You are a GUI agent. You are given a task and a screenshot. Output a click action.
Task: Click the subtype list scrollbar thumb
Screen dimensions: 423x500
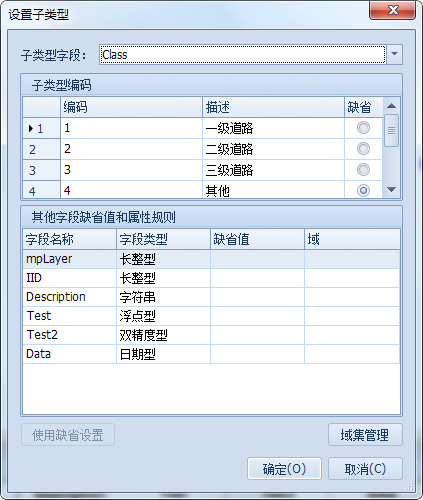391,130
